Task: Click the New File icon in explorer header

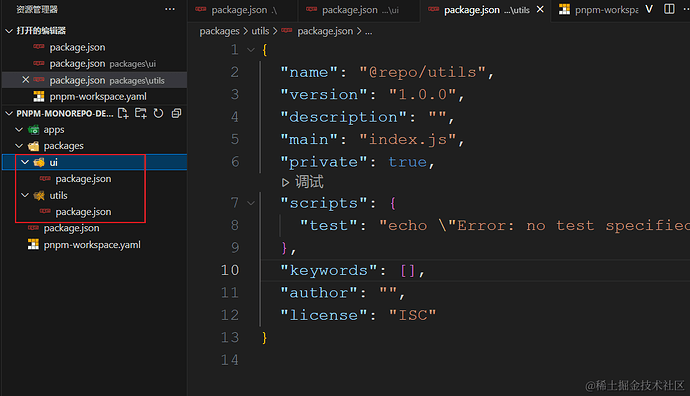Action: click(x=123, y=114)
